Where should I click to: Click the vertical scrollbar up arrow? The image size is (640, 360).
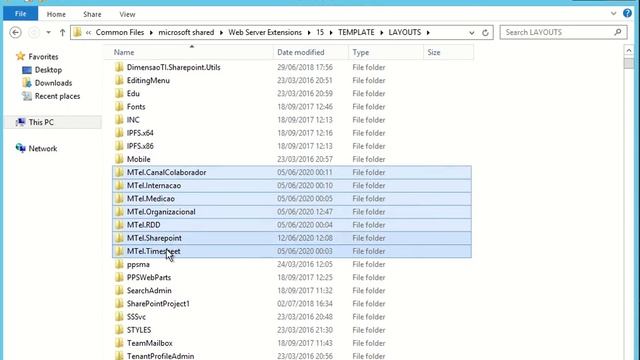[629, 51]
